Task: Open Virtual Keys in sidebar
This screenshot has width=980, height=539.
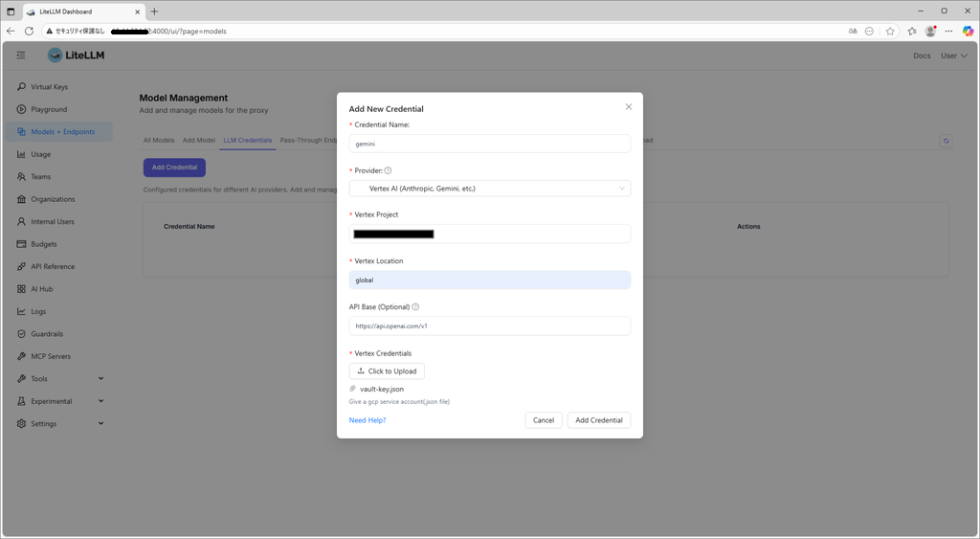Action: pos(49,87)
